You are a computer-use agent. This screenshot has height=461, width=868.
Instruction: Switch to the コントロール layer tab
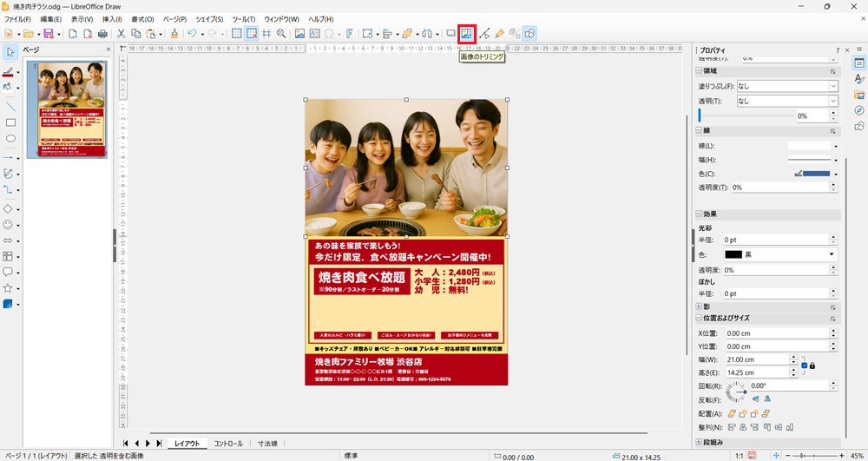[x=228, y=444]
